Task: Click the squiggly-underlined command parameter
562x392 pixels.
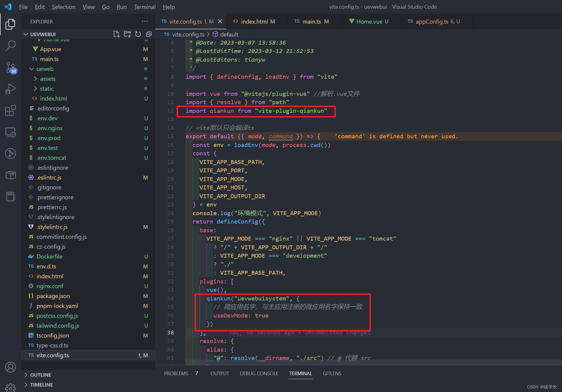Action: pos(281,136)
